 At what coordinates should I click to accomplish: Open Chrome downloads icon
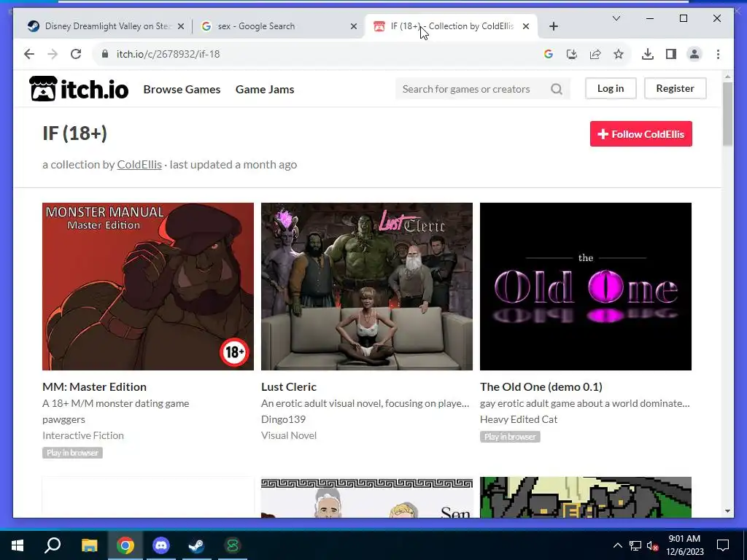[x=648, y=54]
